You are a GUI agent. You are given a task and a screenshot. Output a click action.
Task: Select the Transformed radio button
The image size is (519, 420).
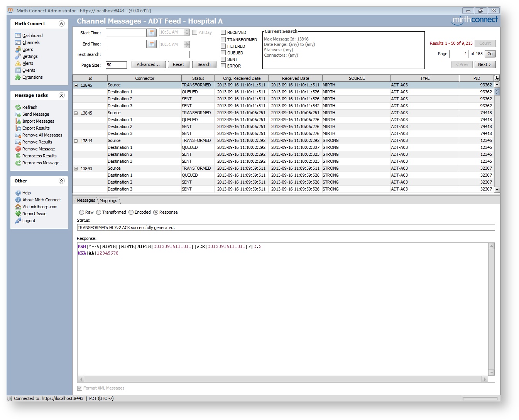(x=99, y=212)
